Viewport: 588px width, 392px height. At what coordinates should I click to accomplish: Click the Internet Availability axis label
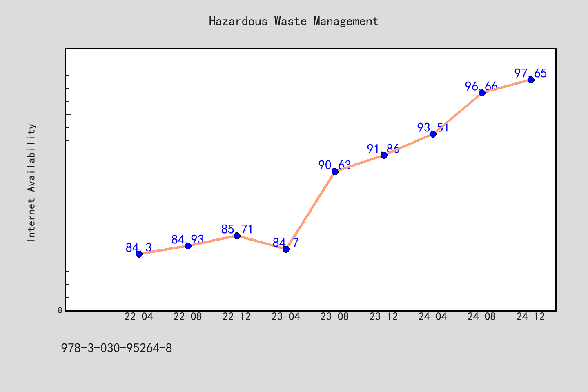(31, 183)
